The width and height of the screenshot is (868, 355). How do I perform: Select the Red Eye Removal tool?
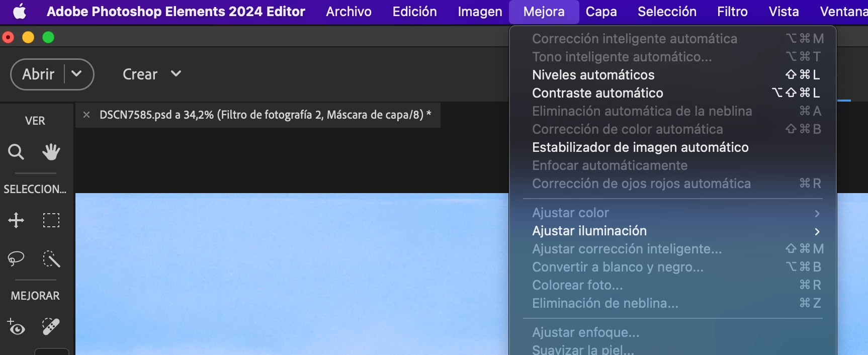(x=16, y=327)
